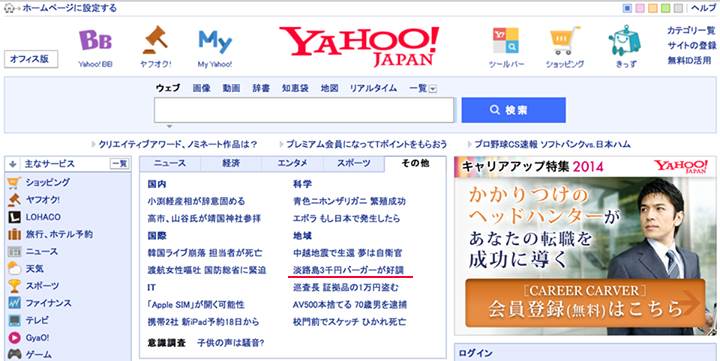Open headline 淡路島3千円バーガーが好調
Viewport: 720px width, 361px height.
click(349, 270)
